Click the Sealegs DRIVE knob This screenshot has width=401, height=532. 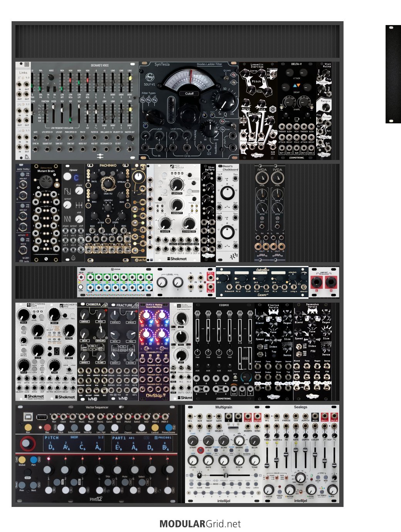[x=269, y=490]
